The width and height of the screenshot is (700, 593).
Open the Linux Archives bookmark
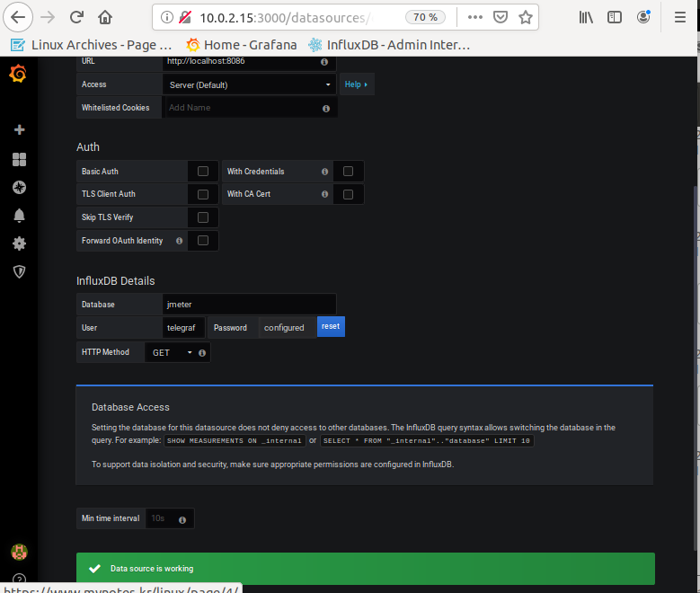[92, 45]
